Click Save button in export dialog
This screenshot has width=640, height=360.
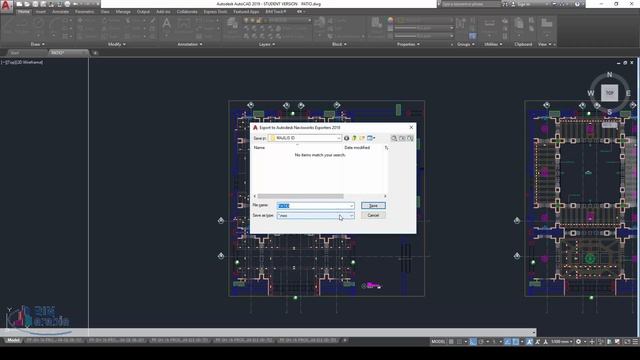point(373,206)
